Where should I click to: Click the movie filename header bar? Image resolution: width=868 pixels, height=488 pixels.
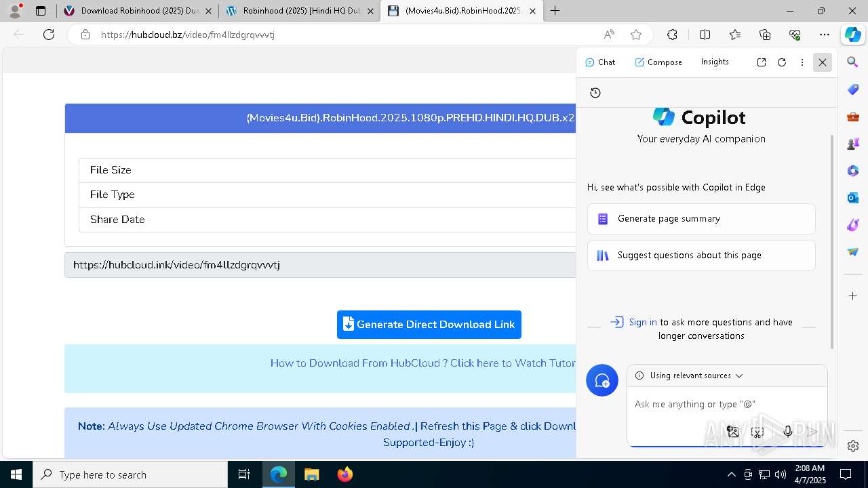pyautogui.click(x=320, y=118)
